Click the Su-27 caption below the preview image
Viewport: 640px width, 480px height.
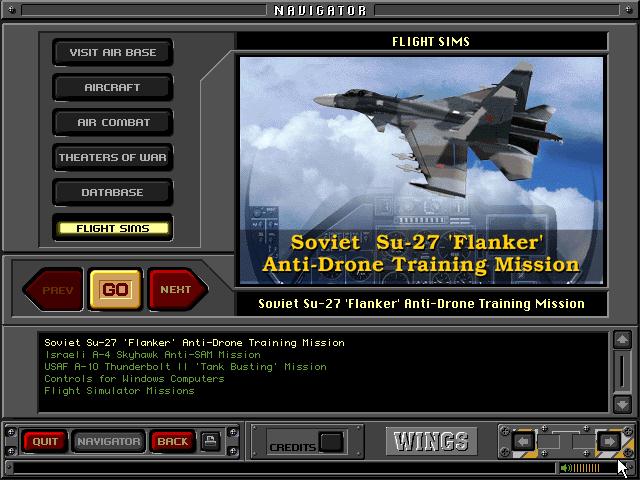421,304
